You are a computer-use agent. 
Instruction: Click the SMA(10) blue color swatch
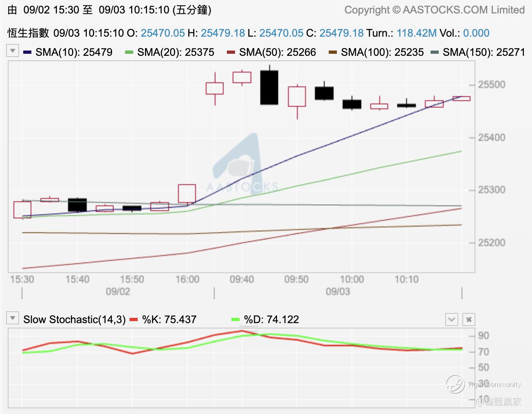coord(28,52)
